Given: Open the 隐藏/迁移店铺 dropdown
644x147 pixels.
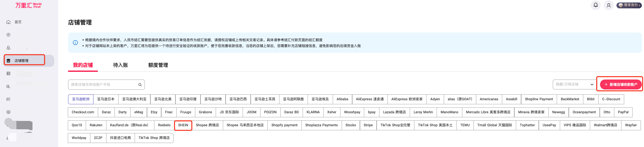Looking at the screenshot, I should click(574, 84).
